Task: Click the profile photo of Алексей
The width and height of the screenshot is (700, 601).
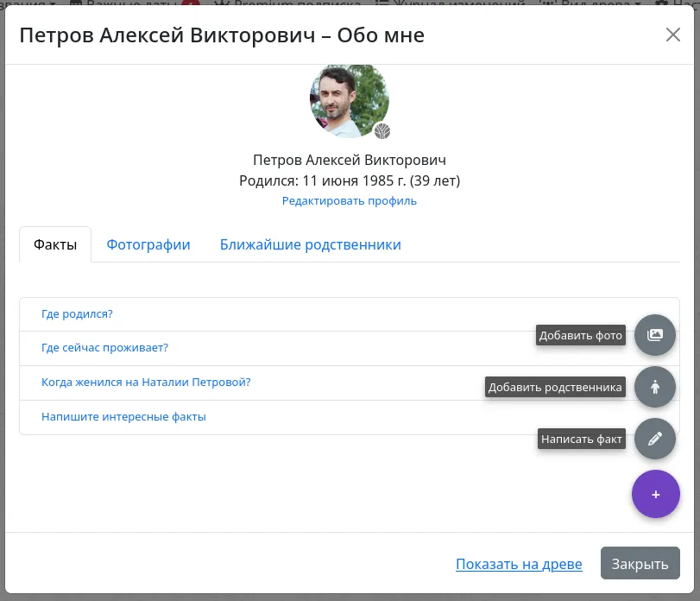Action: tap(350, 99)
